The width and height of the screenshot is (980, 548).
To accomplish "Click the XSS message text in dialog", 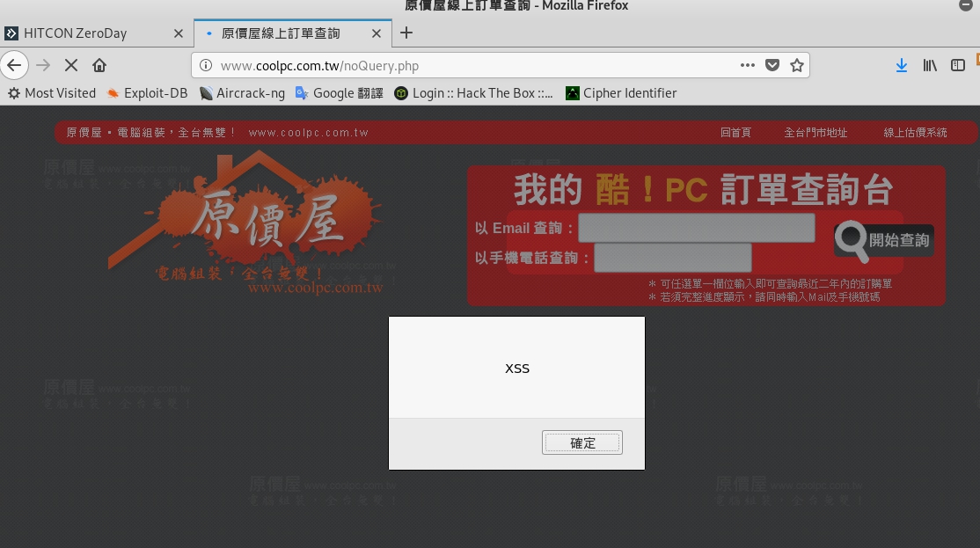I will [x=517, y=369].
